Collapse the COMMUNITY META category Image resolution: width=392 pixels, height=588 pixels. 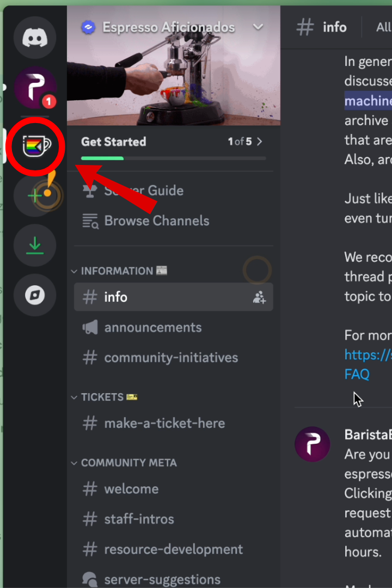click(124, 463)
